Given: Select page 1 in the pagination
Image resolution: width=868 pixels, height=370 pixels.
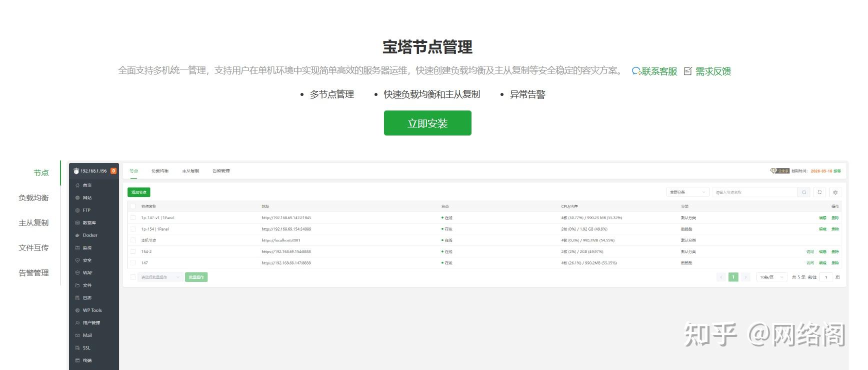Looking at the screenshot, I should coord(733,277).
